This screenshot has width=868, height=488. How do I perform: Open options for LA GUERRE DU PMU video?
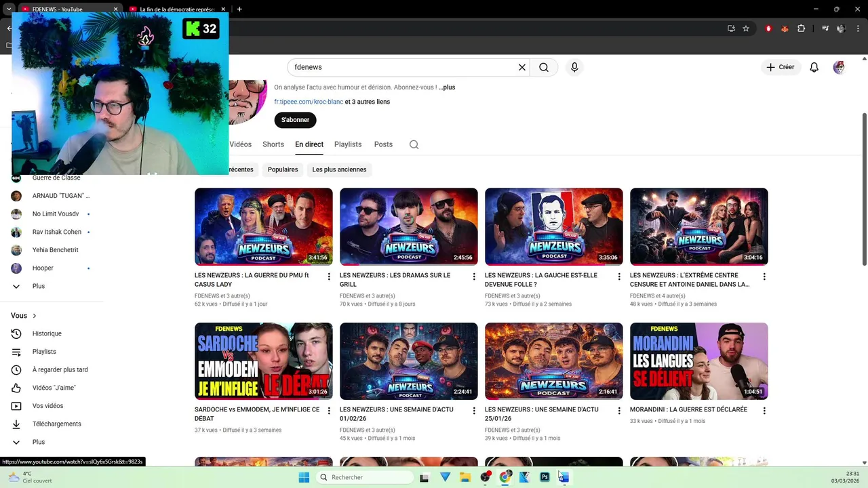pos(329,277)
